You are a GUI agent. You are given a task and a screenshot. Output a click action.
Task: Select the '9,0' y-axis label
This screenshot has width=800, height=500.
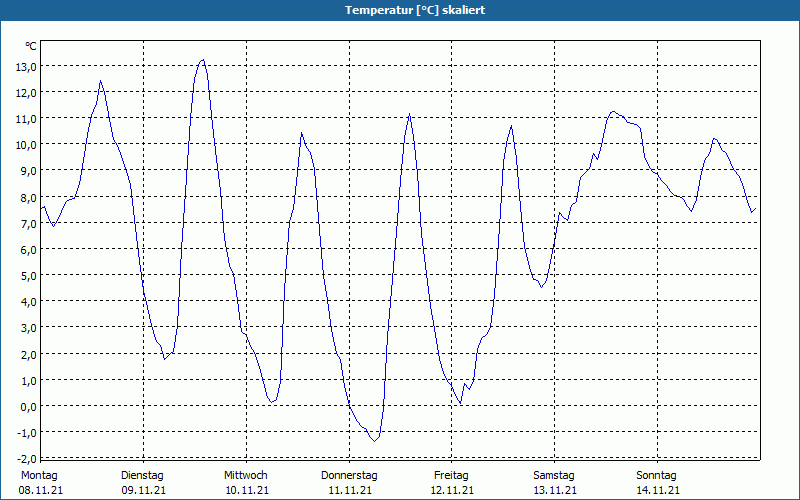[x=29, y=171]
